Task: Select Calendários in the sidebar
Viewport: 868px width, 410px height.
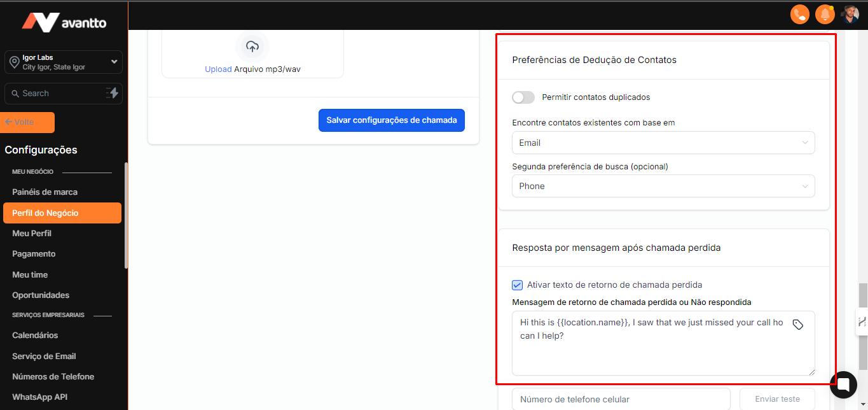Action: pyautogui.click(x=35, y=336)
